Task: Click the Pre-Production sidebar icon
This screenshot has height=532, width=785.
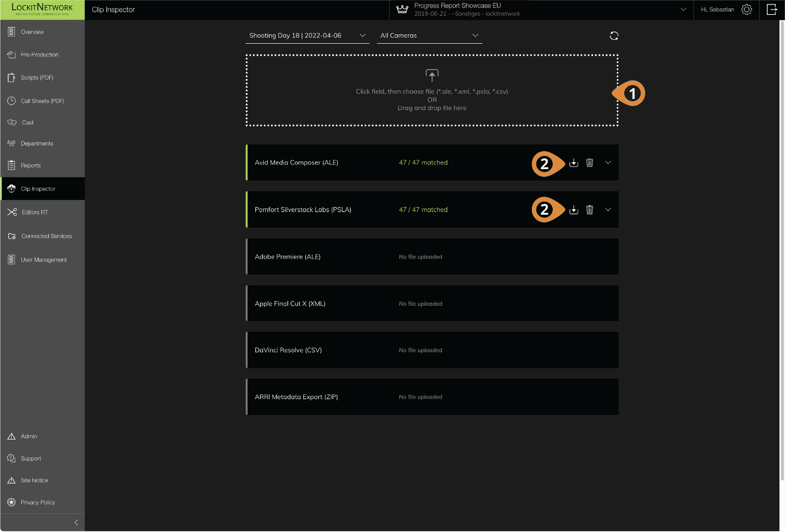Action: point(12,55)
